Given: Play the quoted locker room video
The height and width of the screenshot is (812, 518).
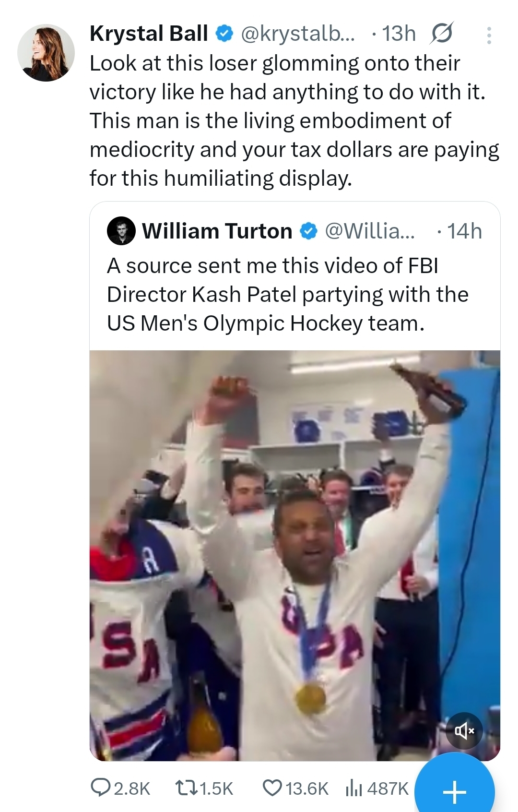Looking at the screenshot, I should (x=294, y=555).
